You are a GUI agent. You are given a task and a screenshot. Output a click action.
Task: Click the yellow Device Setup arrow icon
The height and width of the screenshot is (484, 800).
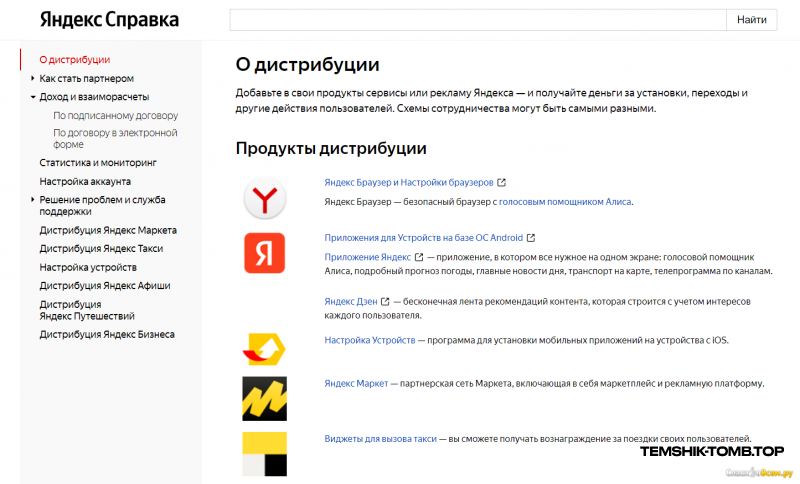[x=264, y=349]
